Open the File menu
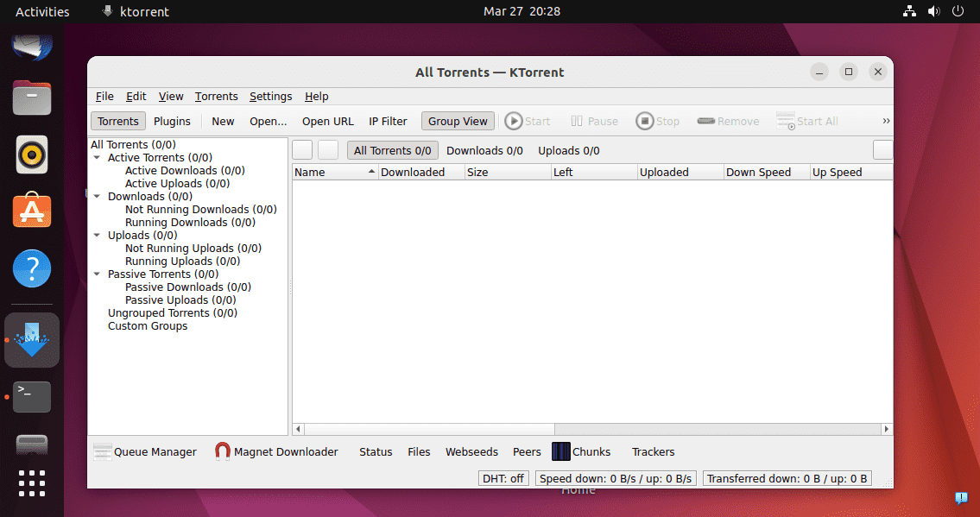The height and width of the screenshot is (517, 980). click(x=104, y=96)
